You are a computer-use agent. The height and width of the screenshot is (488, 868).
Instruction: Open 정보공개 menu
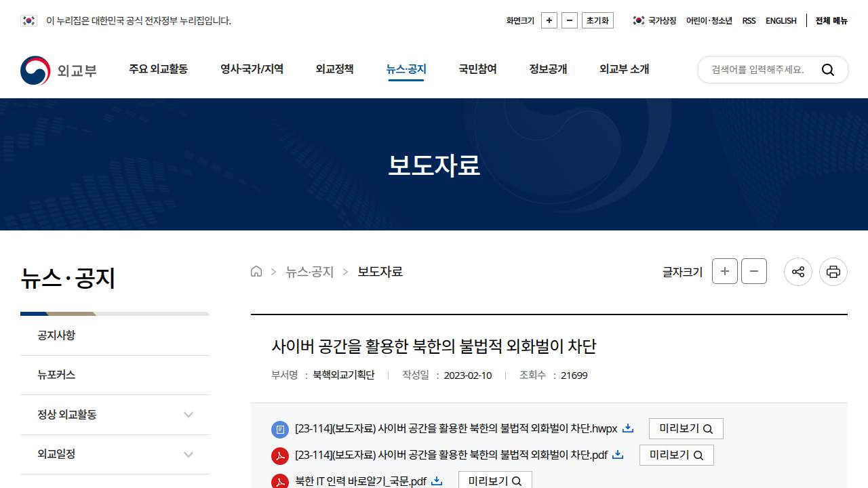pyautogui.click(x=549, y=69)
